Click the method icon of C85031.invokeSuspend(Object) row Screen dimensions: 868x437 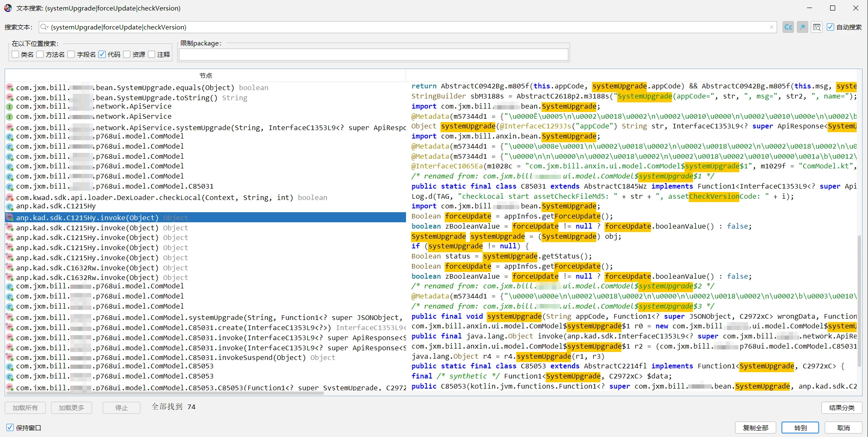(x=10, y=357)
